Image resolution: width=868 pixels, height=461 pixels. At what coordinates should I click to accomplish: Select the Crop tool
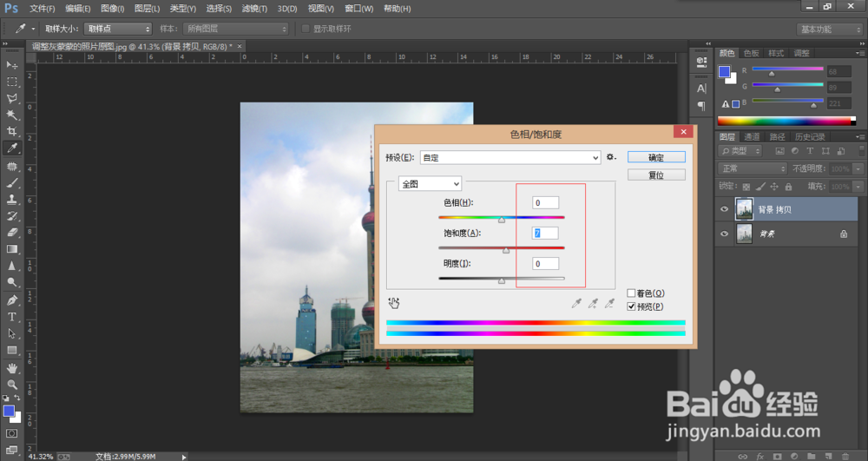pos(11,132)
